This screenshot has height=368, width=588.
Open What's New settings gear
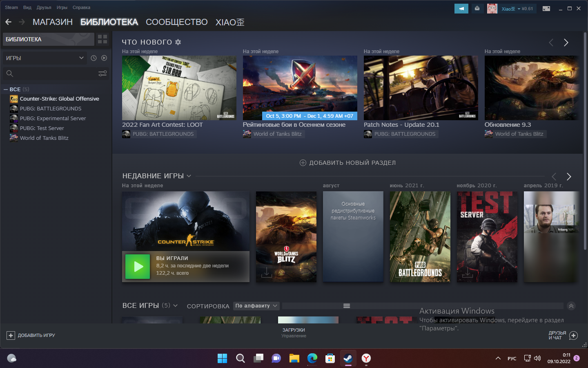(x=178, y=42)
